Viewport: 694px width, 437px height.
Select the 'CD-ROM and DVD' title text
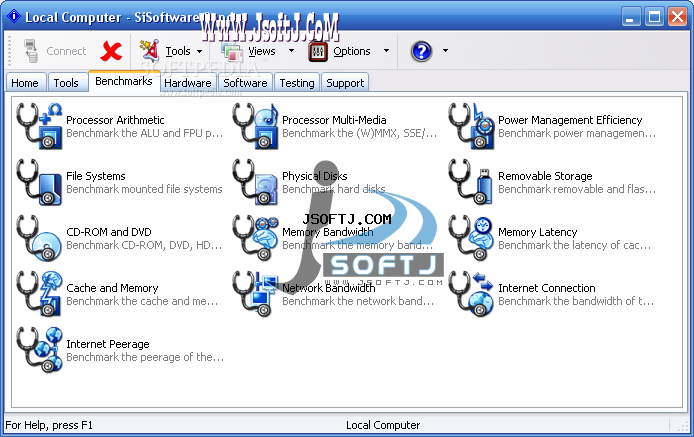[109, 232]
